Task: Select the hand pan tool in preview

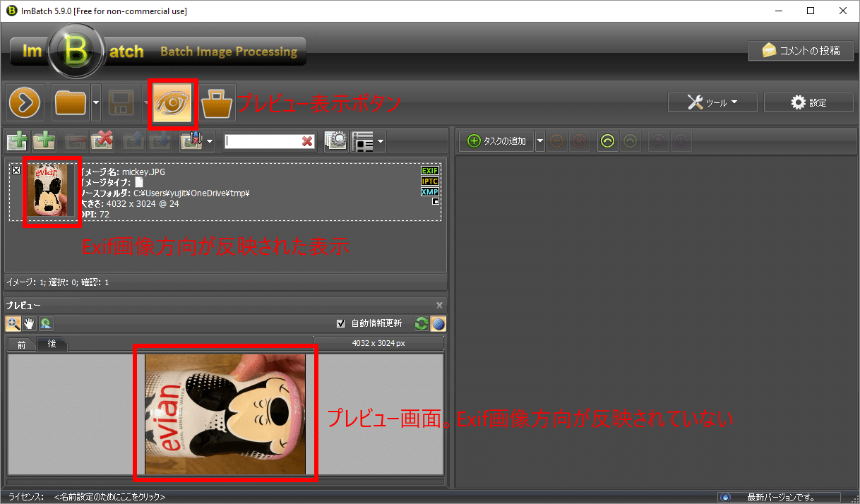Action: pos(29,323)
